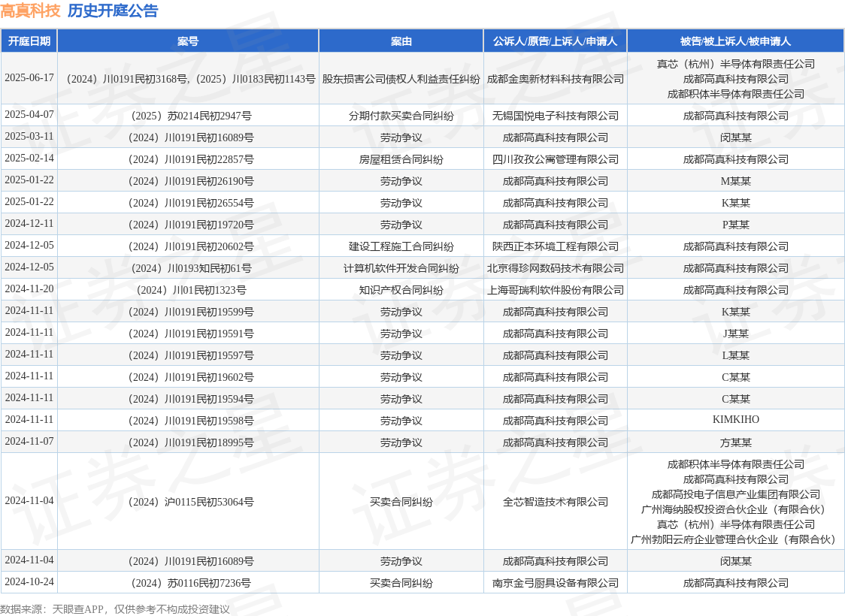This screenshot has width=845, height=616.
Task: Click plaintiff 成都金奥新材料科技有限公司
Action: (x=555, y=79)
